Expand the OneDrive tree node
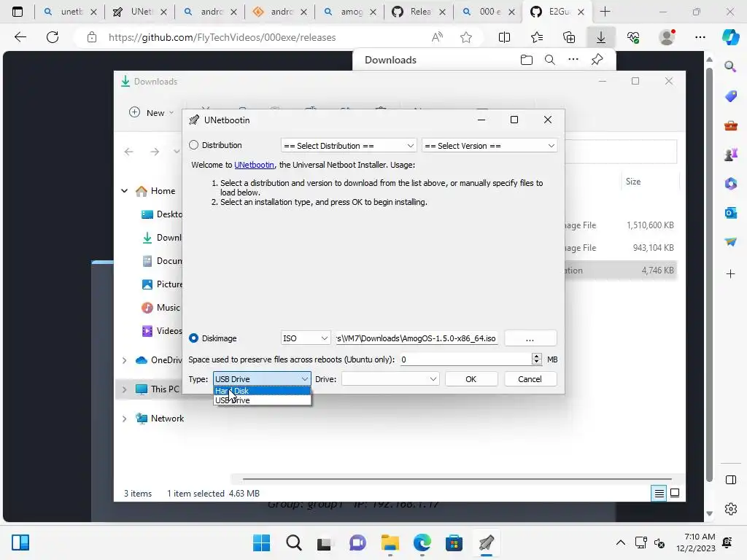 click(124, 360)
